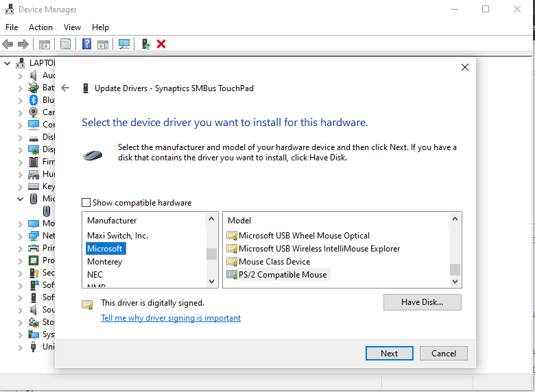Image resolution: width=535 pixels, height=392 pixels.
Task: Click the Security devices key icon
Action: pos(34,273)
